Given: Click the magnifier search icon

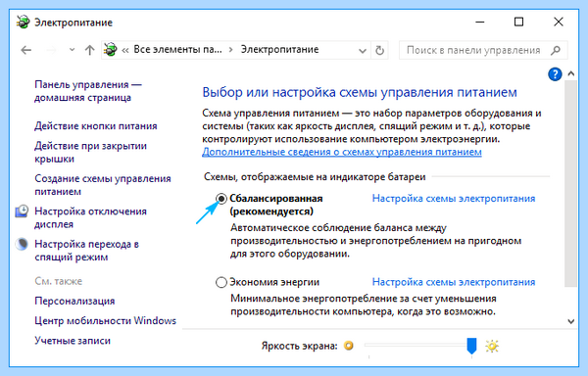Looking at the screenshot, I should pyautogui.click(x=556, y=50).
